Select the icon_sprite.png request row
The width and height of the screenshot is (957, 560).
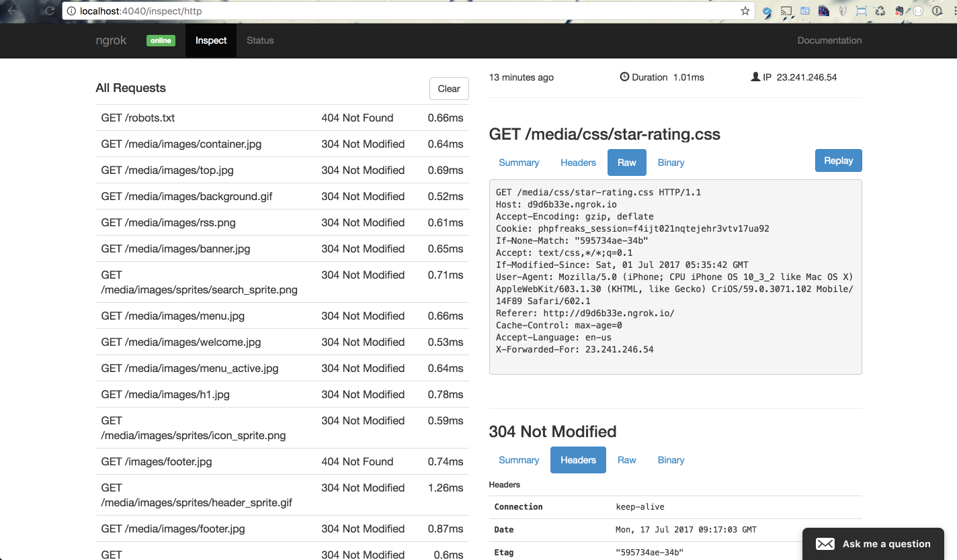pos(282,428)
